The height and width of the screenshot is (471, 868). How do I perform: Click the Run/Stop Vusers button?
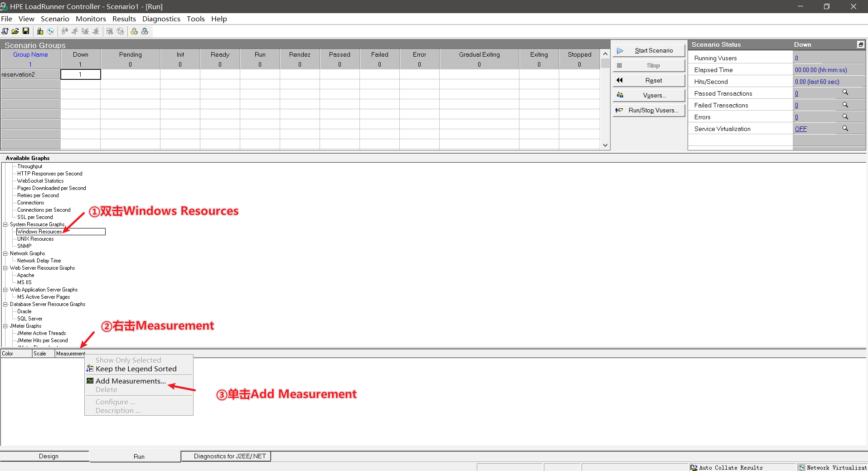coord(649,110)
